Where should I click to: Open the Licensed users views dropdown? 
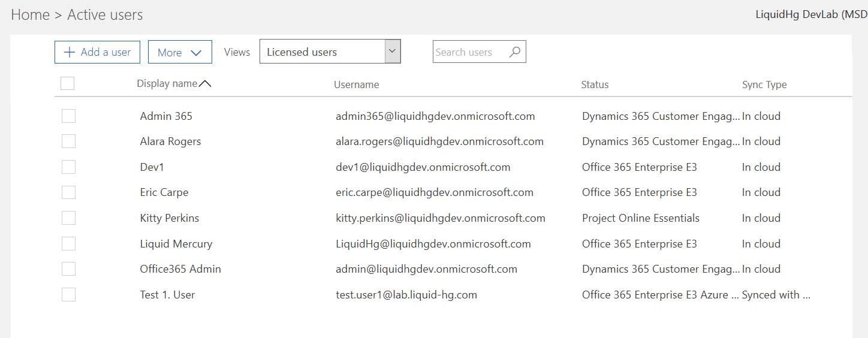[393, 52]
